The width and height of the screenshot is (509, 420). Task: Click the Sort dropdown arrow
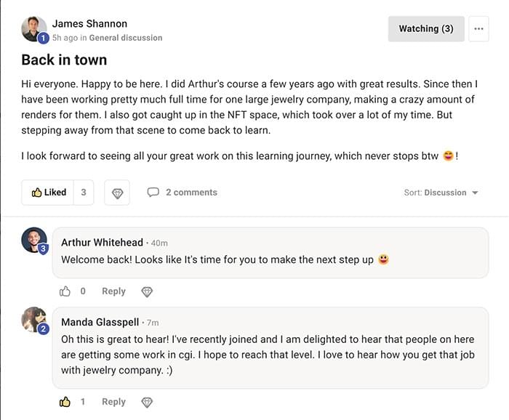[475, 193]
